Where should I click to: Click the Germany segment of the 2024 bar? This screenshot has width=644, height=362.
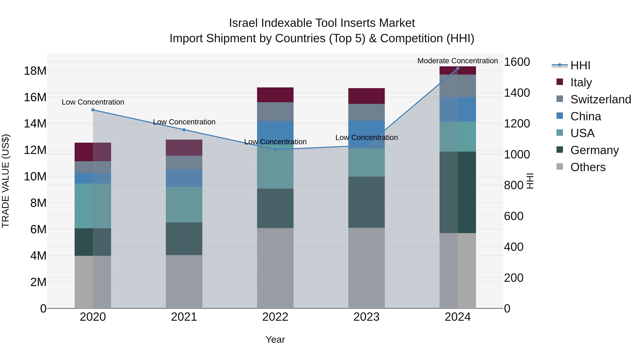pyautogui.click(x=458, y=192)
